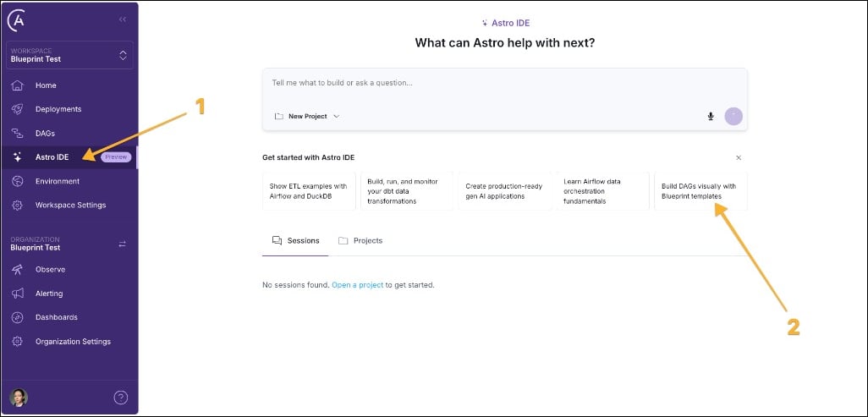Viewport: 868px width, 417px height.
Task: Click the Observe telescope icon
Action: pyautogui.click(x=18, y=270)
